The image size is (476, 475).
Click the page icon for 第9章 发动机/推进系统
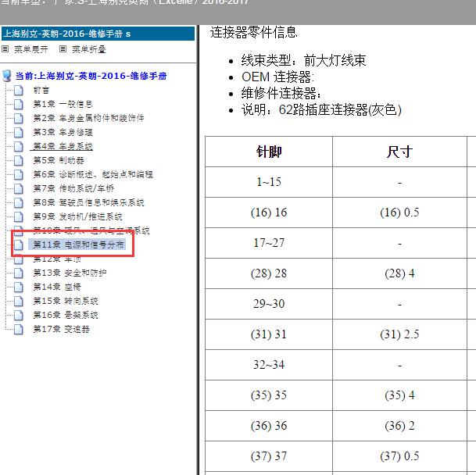click(19, 216)
